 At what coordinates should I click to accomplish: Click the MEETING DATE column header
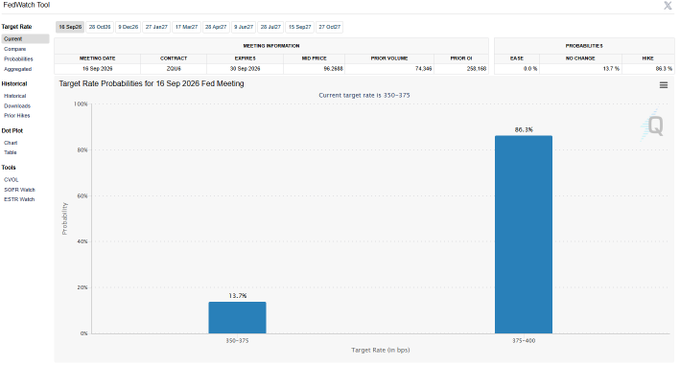click(x=97, y=58)
